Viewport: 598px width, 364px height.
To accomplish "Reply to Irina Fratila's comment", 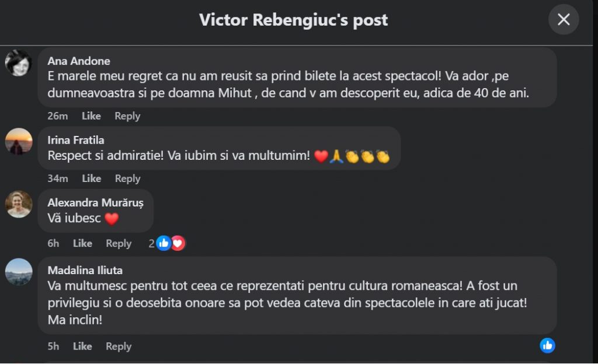I will pos(127,178).
